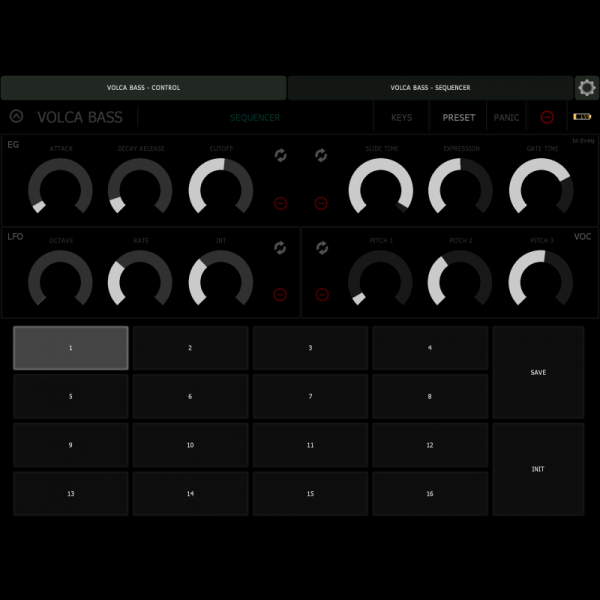
Task: Switch to the VOLCA BASS - SEQUENCER tab
Action: (x=430, y=88)
